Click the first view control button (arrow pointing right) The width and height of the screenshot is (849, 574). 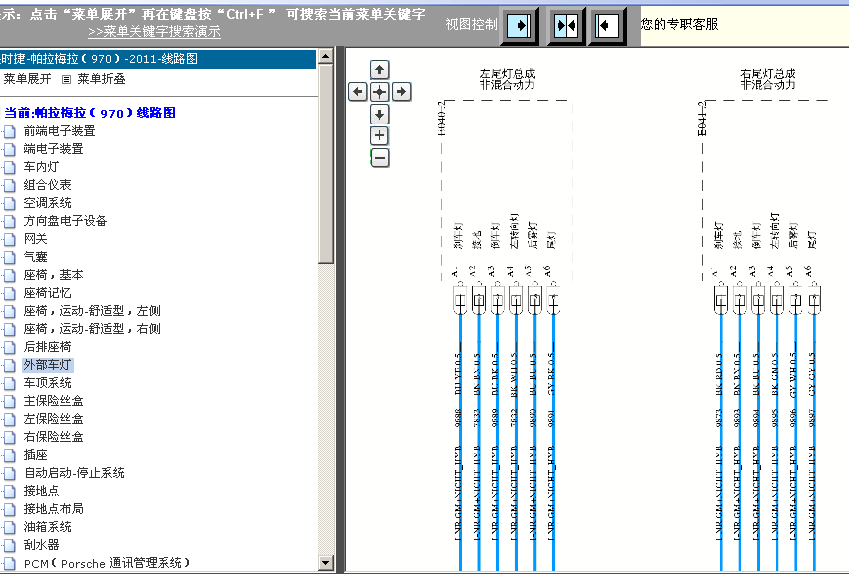point(519,25)
